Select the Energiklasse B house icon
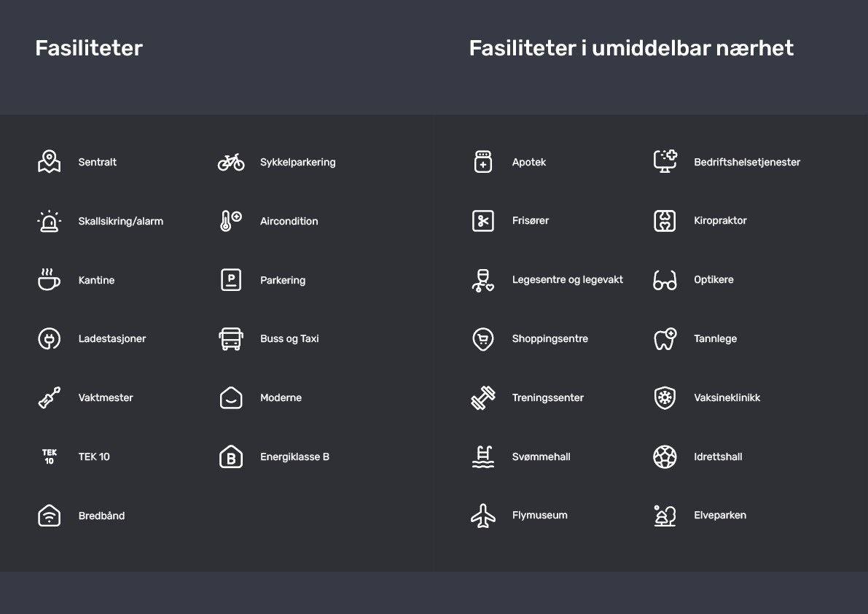This screenshot has height=614, width=868. (231, 456)
